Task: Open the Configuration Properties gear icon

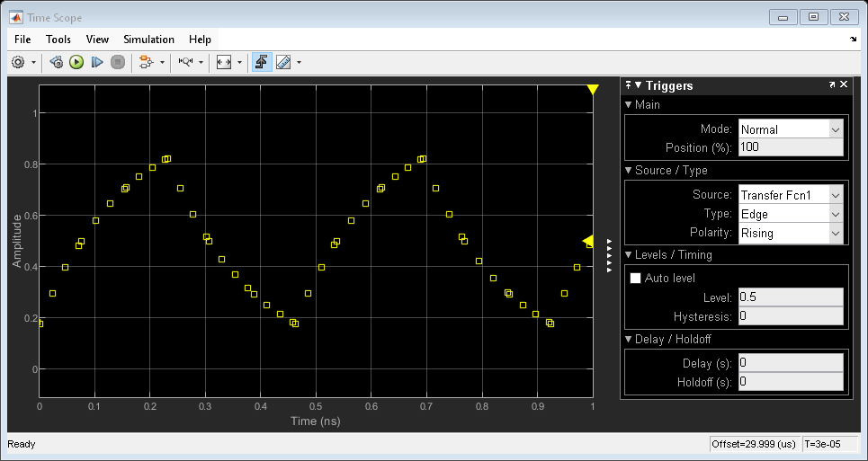Action: point(18,62)
